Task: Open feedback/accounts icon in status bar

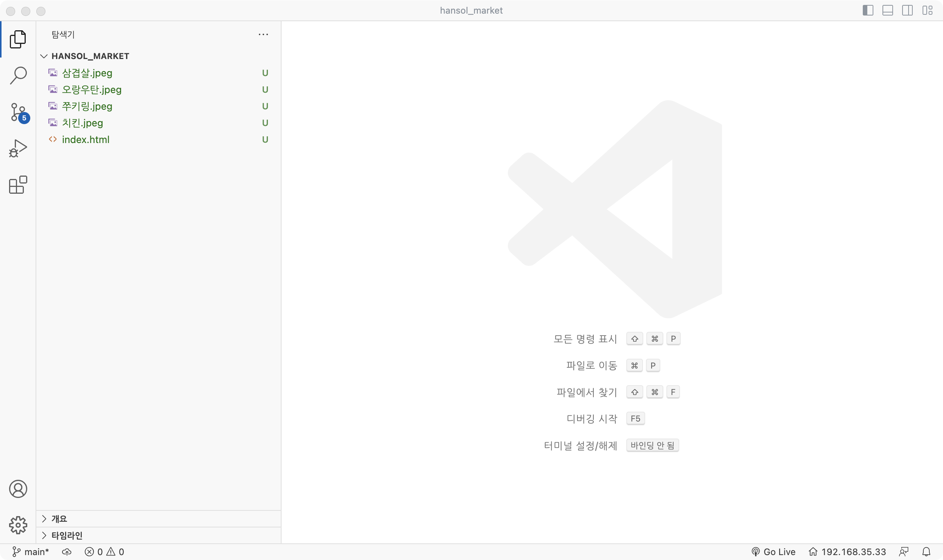Action: [904, 552]
